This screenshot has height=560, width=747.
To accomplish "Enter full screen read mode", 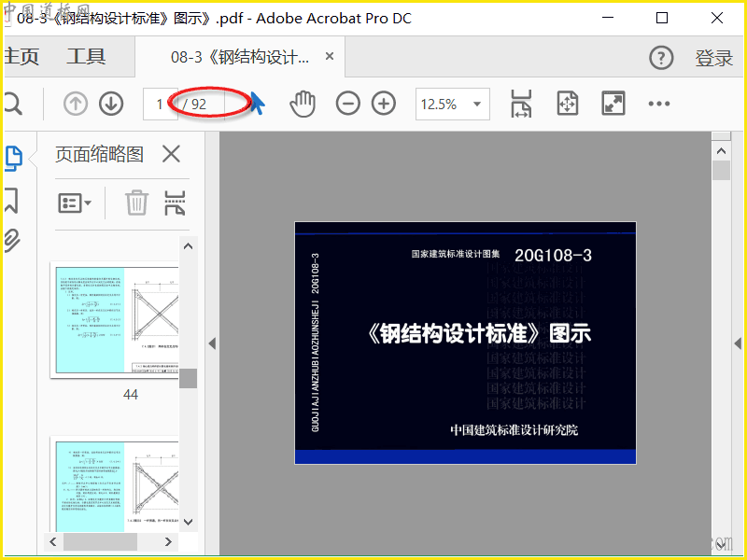I will (613, 104).
